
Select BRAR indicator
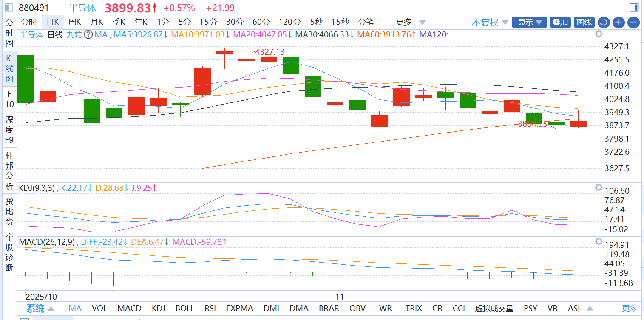click(329, 309)
